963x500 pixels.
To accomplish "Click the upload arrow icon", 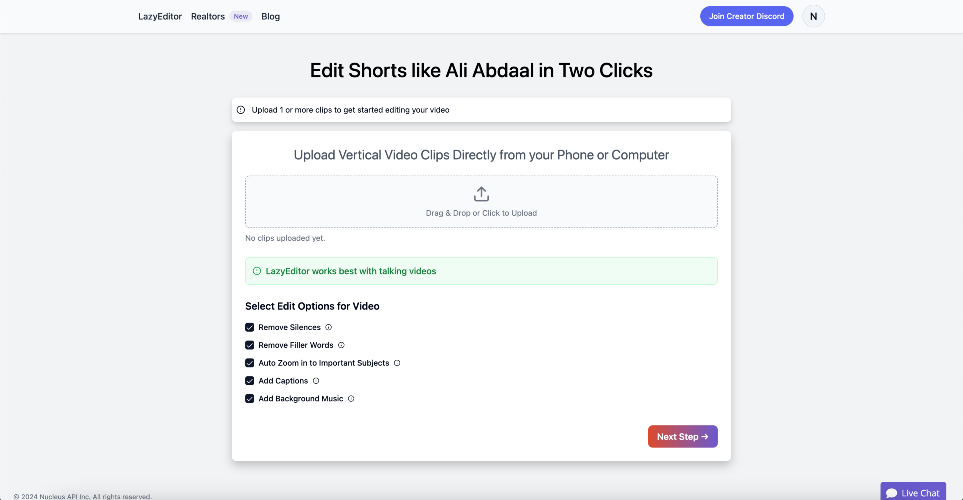I will [482, 194].
